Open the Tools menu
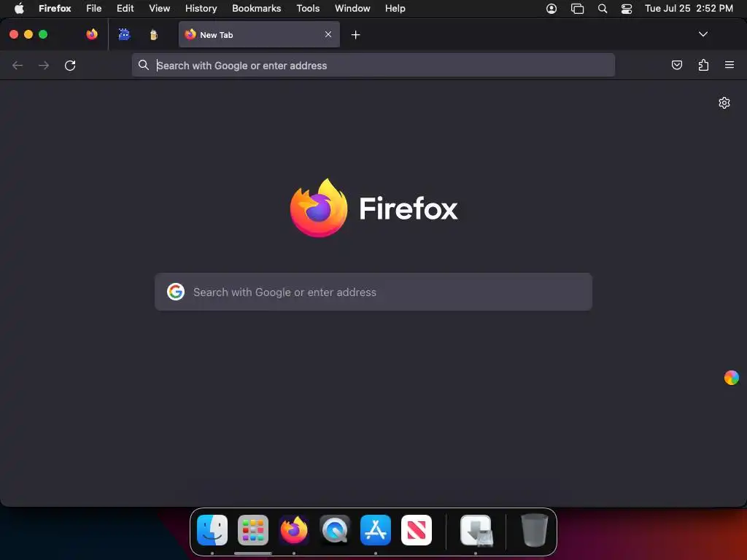The width and height of the screenshot is (747, 560). click(308, 9)
